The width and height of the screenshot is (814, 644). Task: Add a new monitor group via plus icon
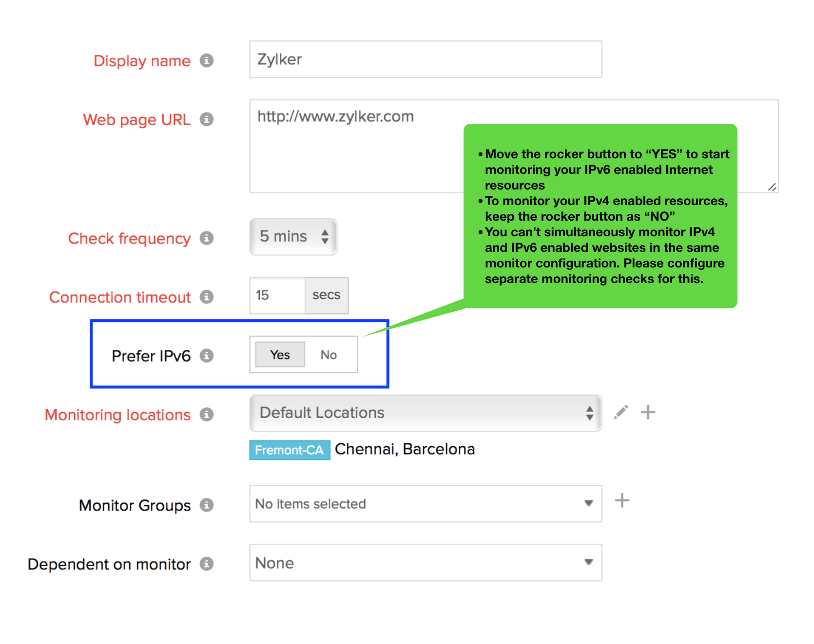coord(622,501)
